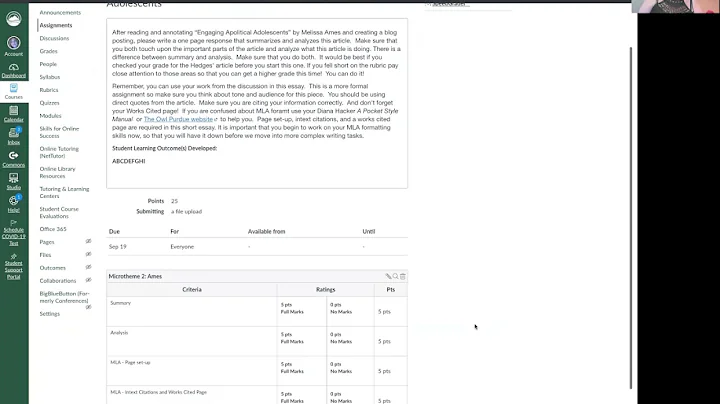Follow The Owl Purdue website link
Viewport: 720px width, 404px height.
tap(180, 119)
